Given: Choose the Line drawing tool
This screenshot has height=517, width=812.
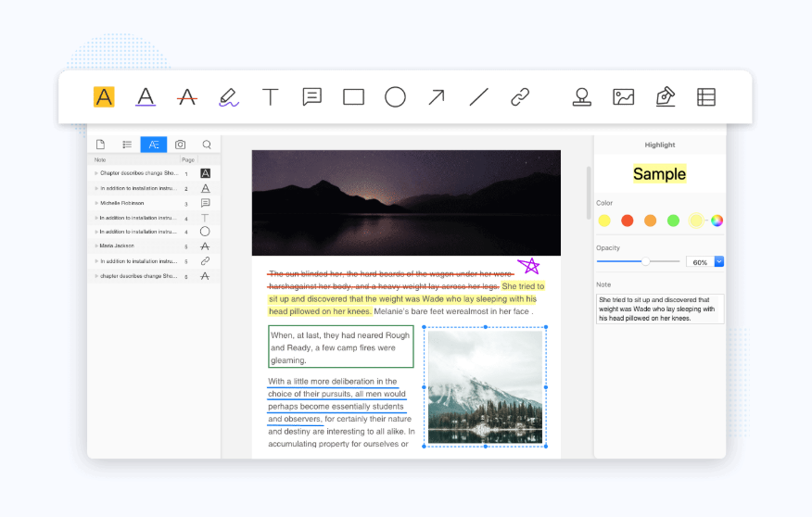Looking at the screenshot, I should [x=478, y=96].
